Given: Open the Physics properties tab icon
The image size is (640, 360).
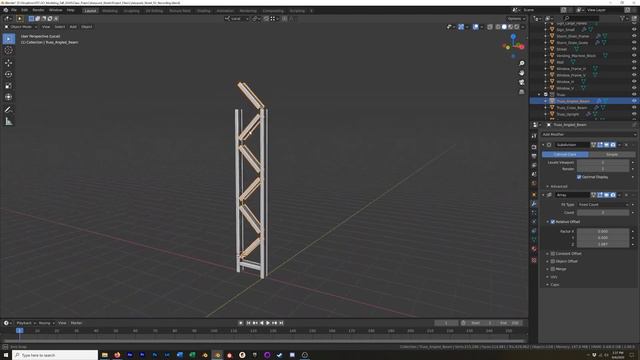Looking at the screenshot, I should click(x=534, y=222).
